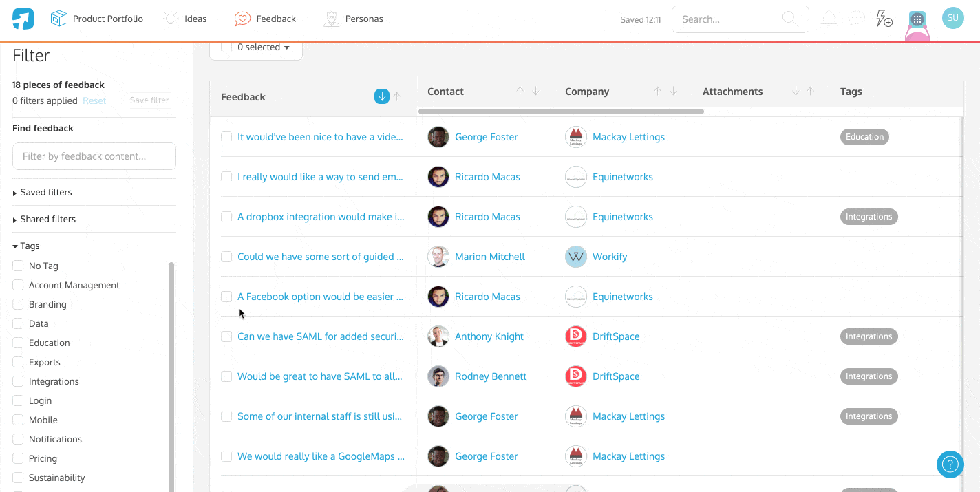Viewport: 980px width, 492px height.
Task: Open the notifications bell icon
Action: click(829, 19)
